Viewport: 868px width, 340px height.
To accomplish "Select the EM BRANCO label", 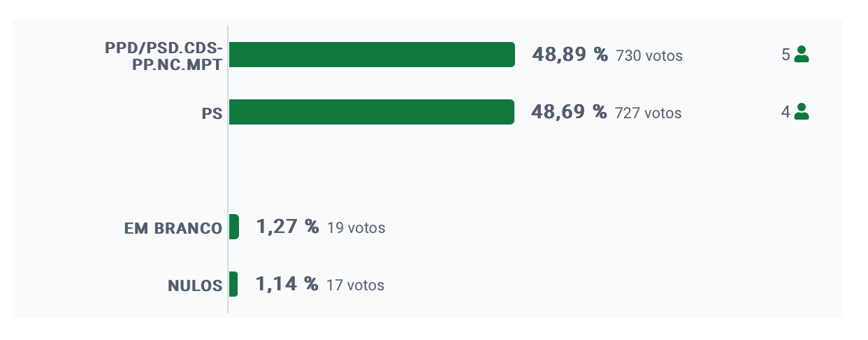I will click(x=173, y=229).
